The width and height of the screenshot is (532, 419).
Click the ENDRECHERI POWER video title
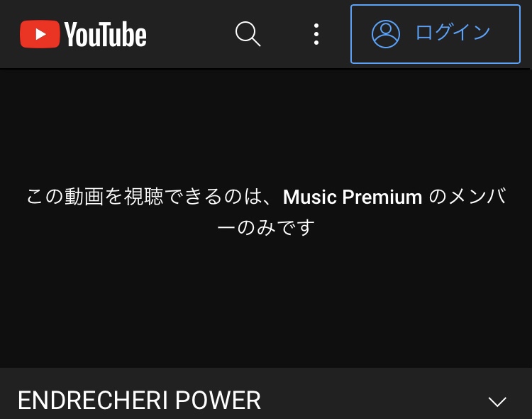point(140,401)
